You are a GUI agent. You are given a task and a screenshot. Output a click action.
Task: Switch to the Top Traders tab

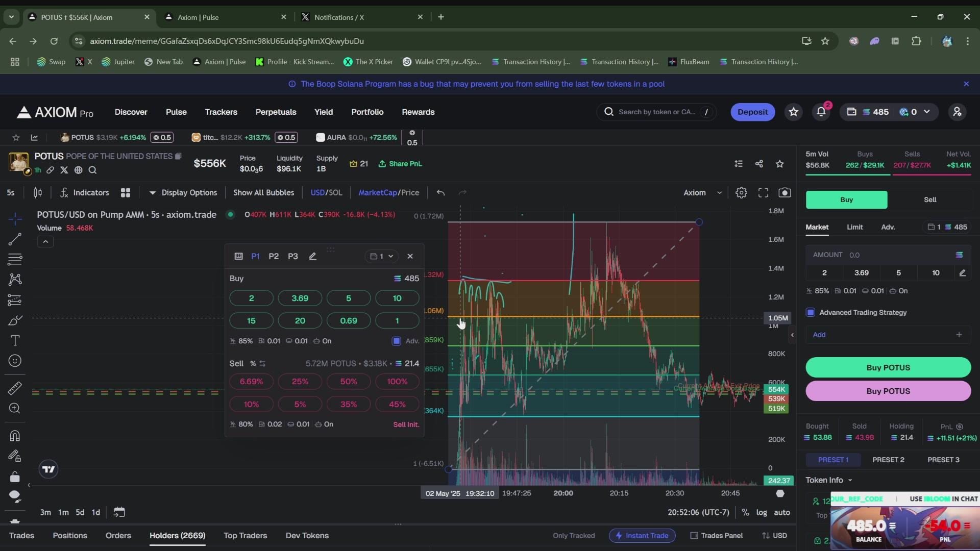pyautogui.click(x=245, y=535)
